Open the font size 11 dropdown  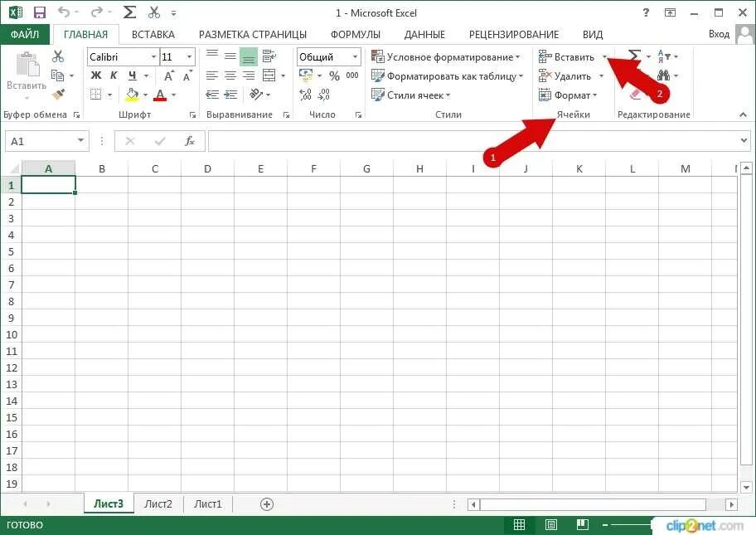[190, 57]
